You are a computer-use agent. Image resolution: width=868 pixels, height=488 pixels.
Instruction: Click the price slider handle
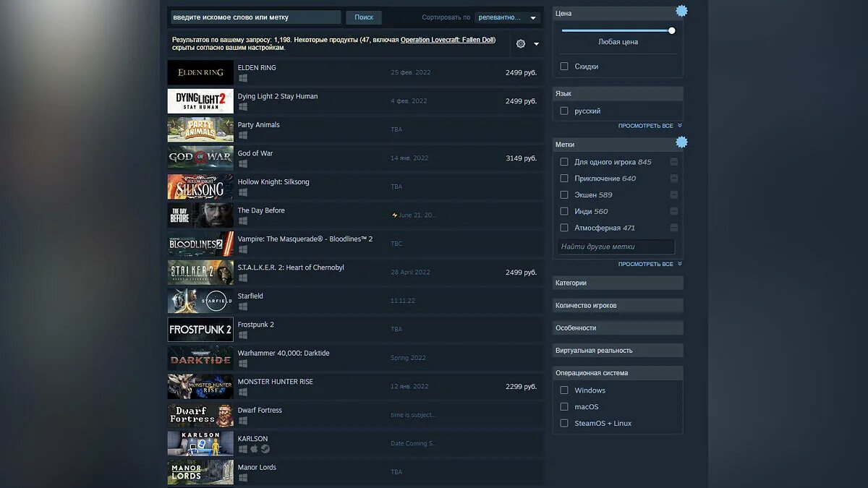point(672,30)
